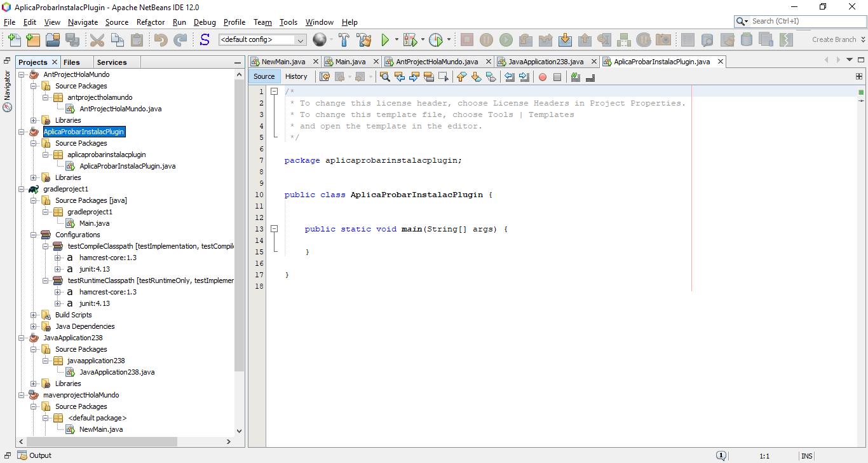868x463 pixels.
Task: Click the Shift Line Right icon
Action: coord(524,77)
